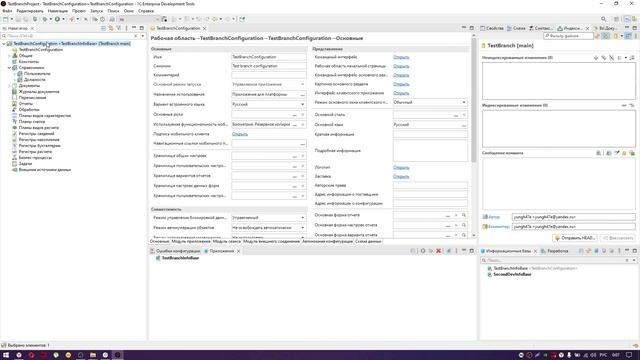Click the green Run launch toolbar icon
The image size is (640, 360).
57,19
